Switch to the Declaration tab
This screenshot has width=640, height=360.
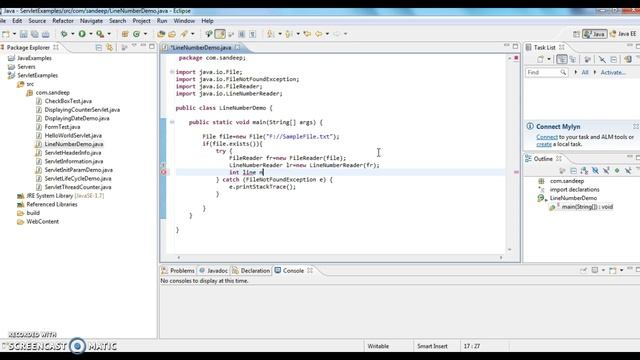tap(251, 271)
